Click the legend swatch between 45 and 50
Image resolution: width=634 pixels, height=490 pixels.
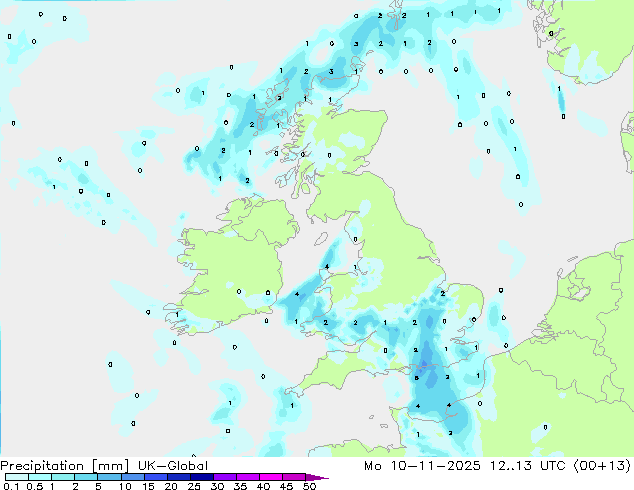[294, 477]
